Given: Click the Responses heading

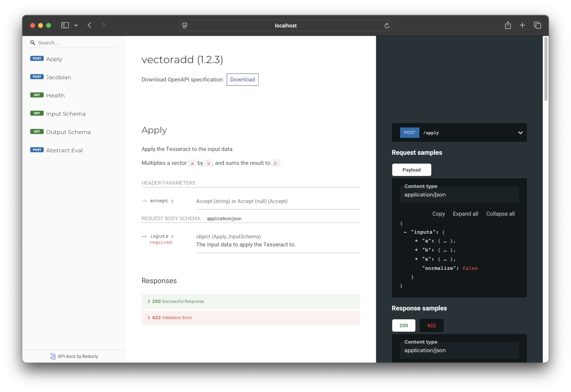Looking at the screenshot, I should 159,281.
